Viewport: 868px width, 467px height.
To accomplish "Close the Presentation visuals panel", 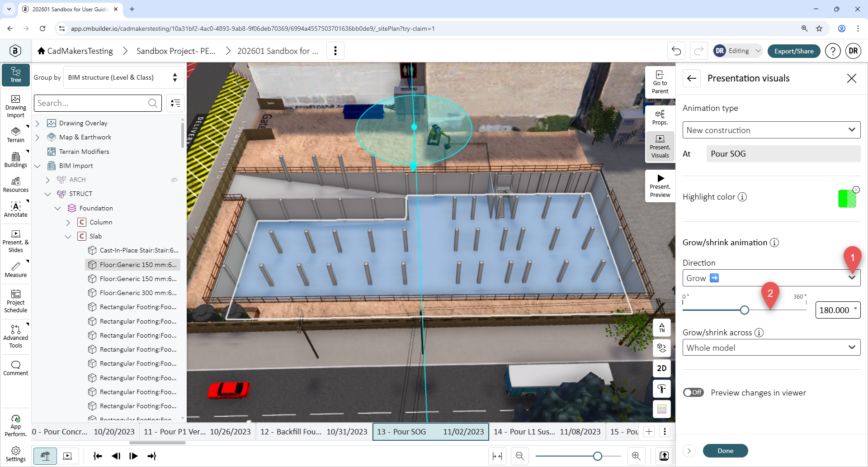I will pos(852,78).
